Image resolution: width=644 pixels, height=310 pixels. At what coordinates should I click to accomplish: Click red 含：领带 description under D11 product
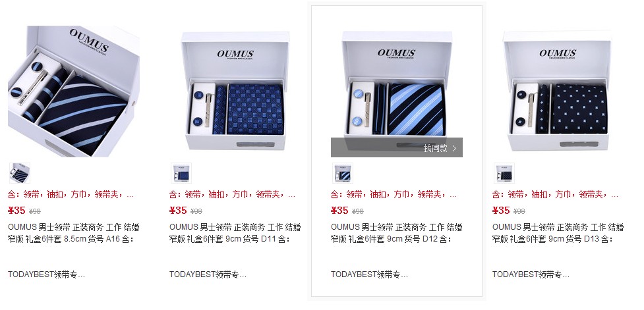(233, 194)
